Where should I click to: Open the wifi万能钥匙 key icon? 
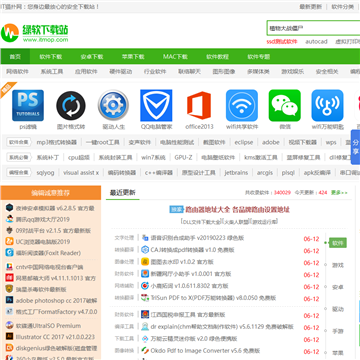[x=327, y=105]
